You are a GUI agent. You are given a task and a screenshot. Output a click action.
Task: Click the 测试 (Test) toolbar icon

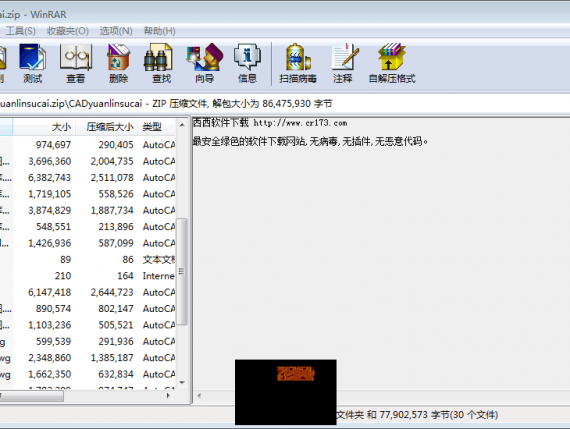pos(33,63)
